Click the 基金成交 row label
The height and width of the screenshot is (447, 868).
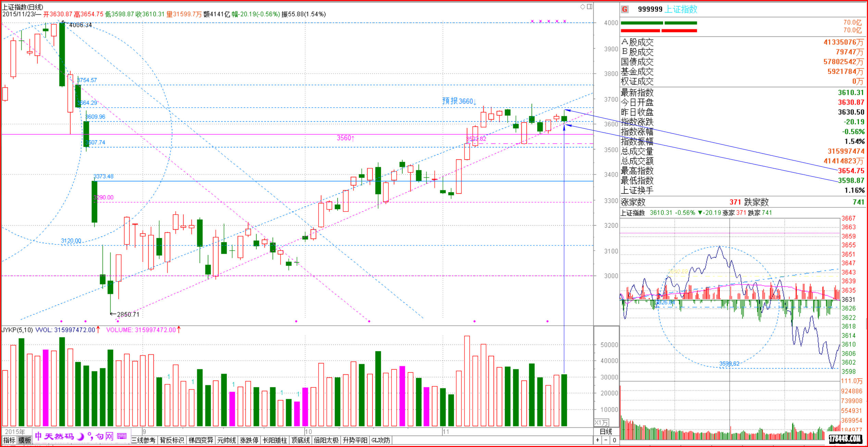pyautogui.click(x=637, y=72)
